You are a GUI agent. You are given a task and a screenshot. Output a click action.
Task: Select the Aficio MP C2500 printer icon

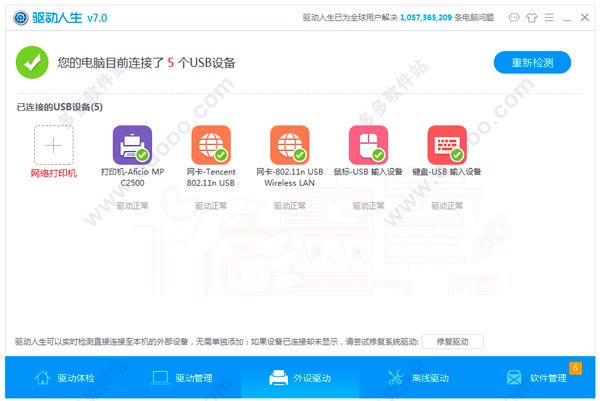tap(132, 145)
